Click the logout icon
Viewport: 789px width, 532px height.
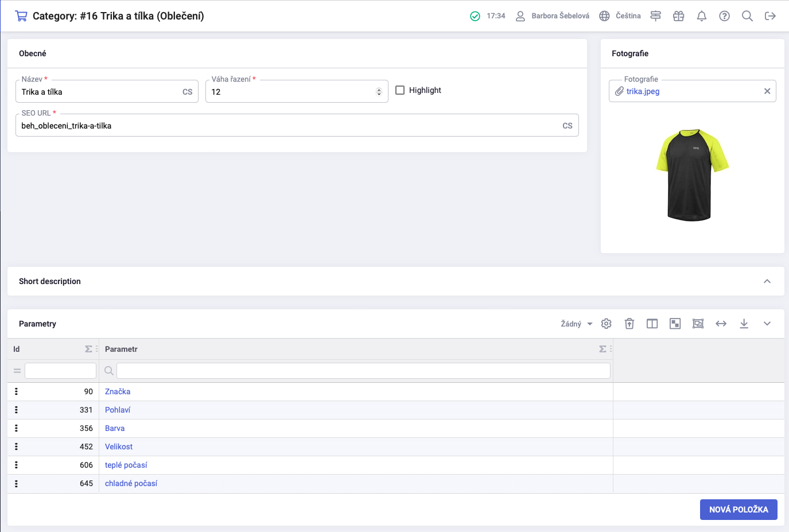[770, 16]
